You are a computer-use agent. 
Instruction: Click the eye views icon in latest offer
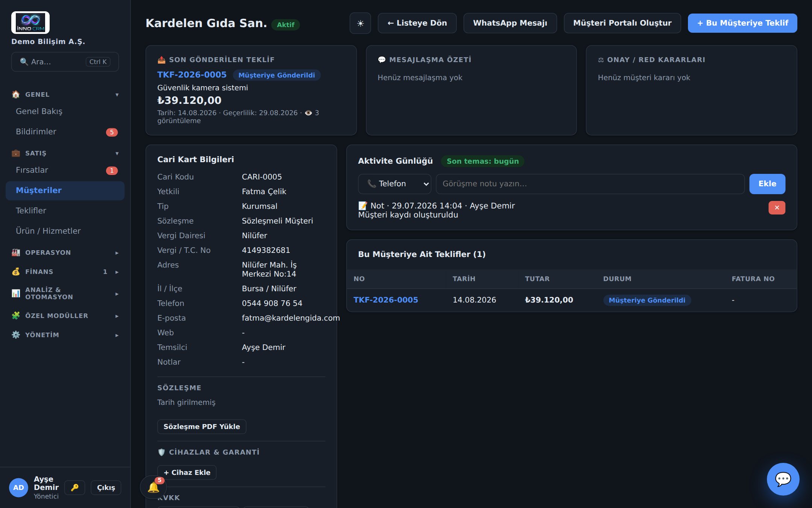point(308,113)
